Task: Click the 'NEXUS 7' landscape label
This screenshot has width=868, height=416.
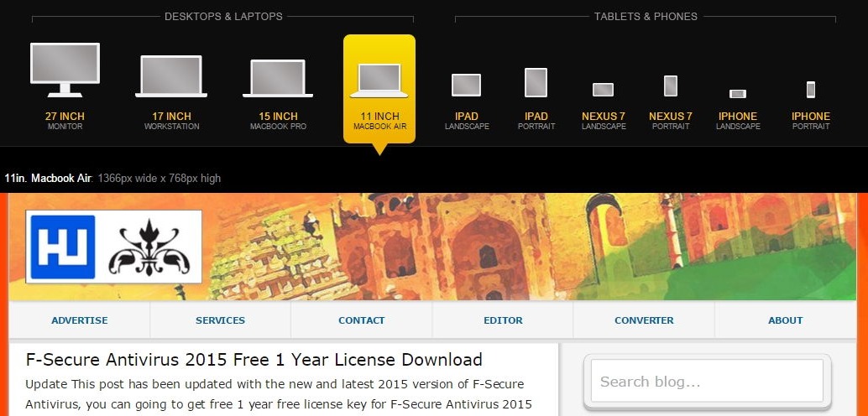Action: pyautogui.click(x=604, y=117)
